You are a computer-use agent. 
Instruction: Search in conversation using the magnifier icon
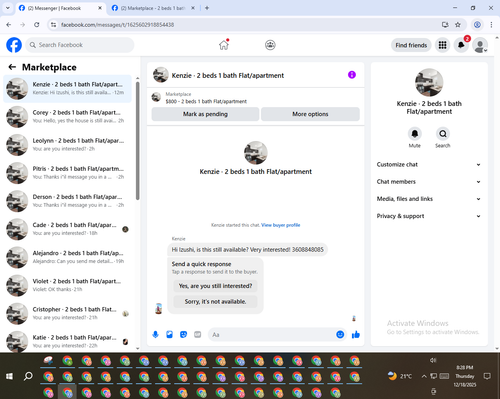[443, 134]
